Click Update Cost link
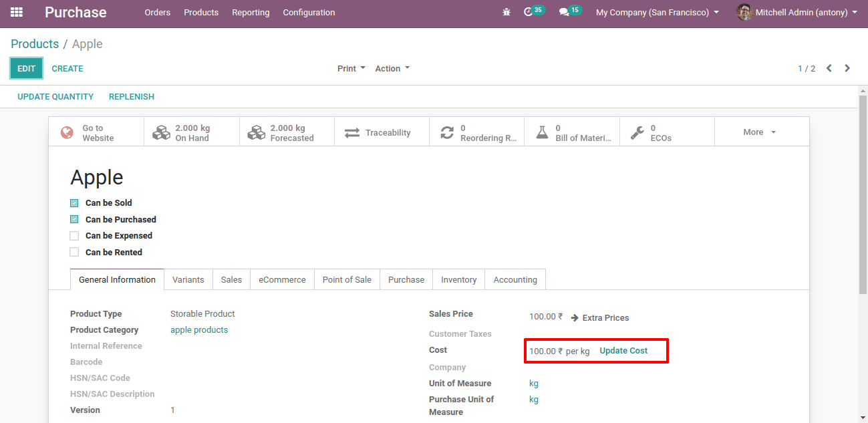 coord(623,350)
